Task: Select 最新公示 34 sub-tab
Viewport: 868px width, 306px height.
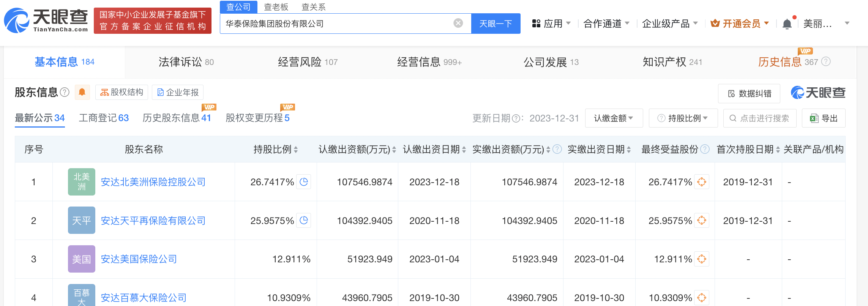Action: coord(40,118)
